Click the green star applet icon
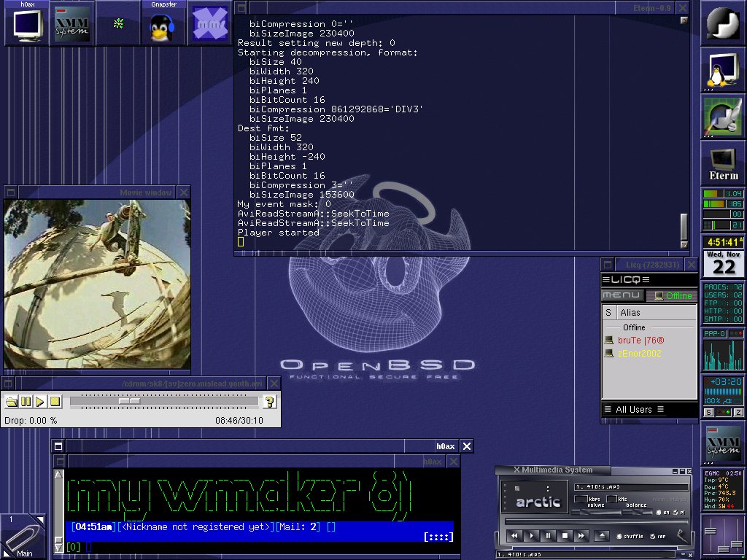 coord(118,23)
